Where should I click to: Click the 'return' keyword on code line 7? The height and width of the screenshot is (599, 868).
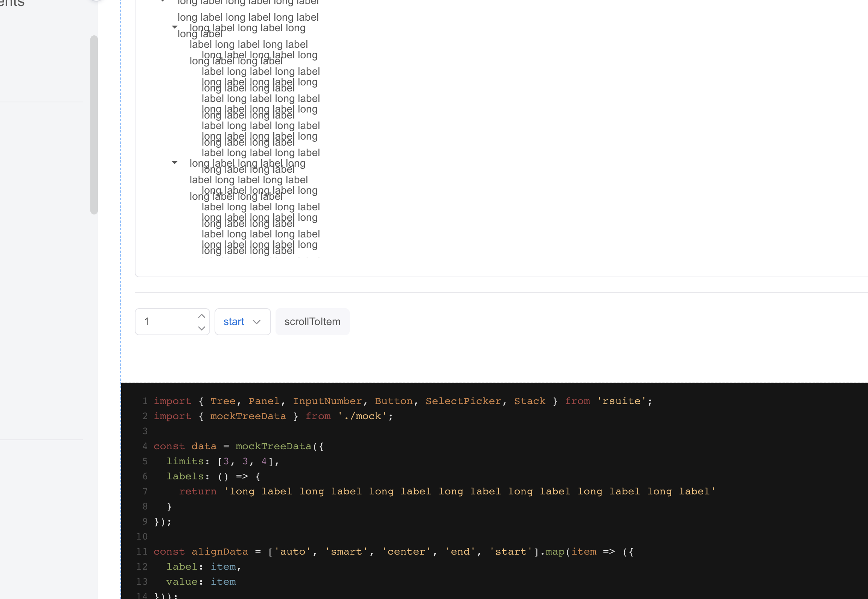pos(198,491)
